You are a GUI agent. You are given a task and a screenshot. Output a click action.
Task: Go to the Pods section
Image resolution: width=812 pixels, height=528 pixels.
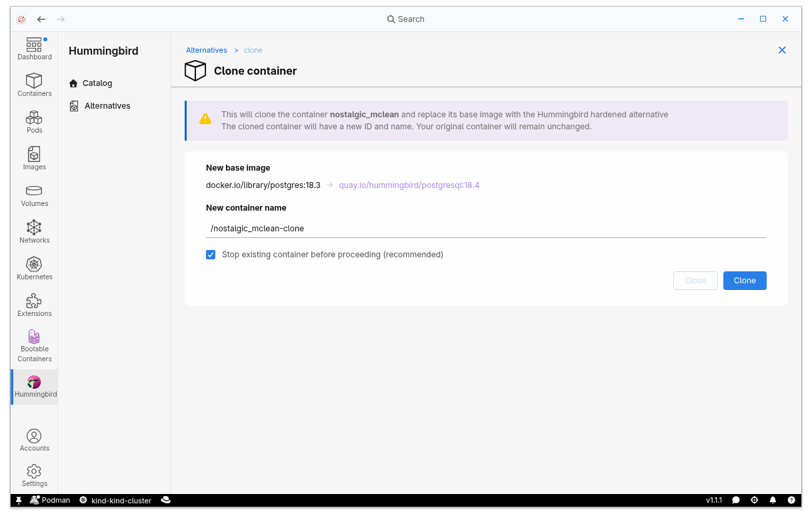point(34,122)
